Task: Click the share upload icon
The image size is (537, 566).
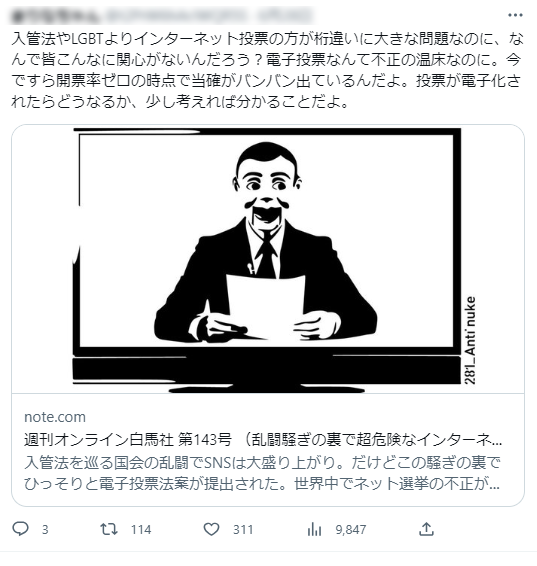Action: (426, 529)
